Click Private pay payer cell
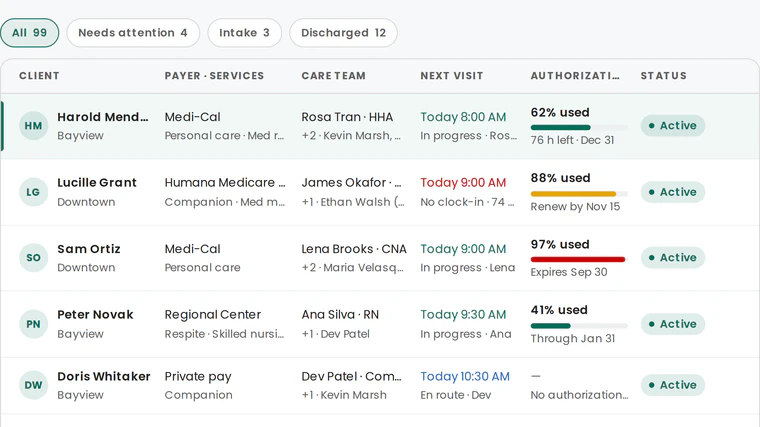The image size is (760, 427). click(198, 377)
